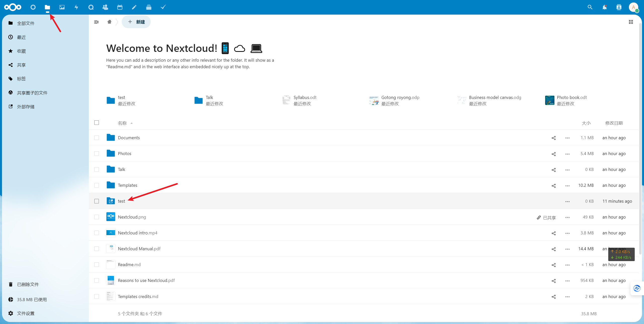Open the Dashboard app icon

coord(33,7)
